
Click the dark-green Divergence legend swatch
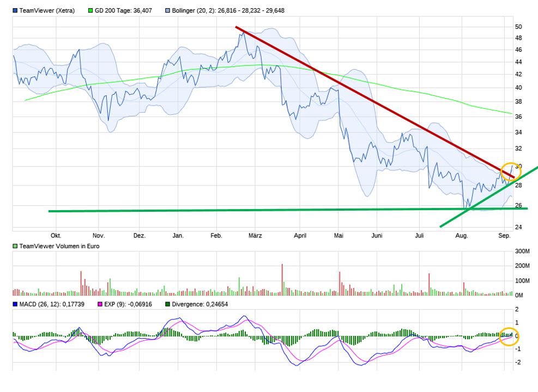[x=168, y=304]
